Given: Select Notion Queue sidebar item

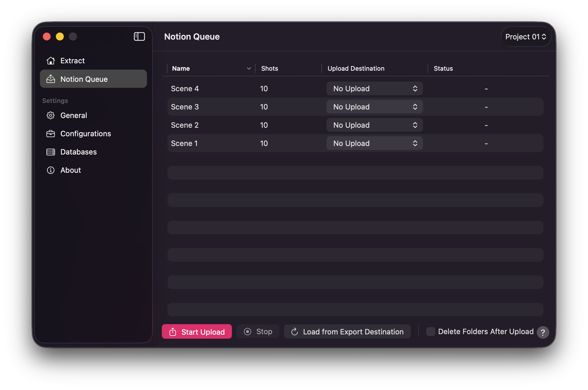Looking at the screenshot, I should pos(93,79).
